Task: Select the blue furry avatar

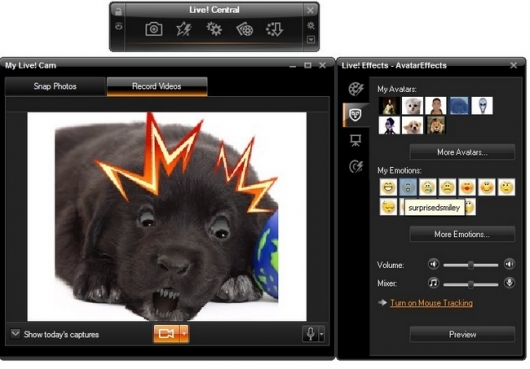Action: 459,106
